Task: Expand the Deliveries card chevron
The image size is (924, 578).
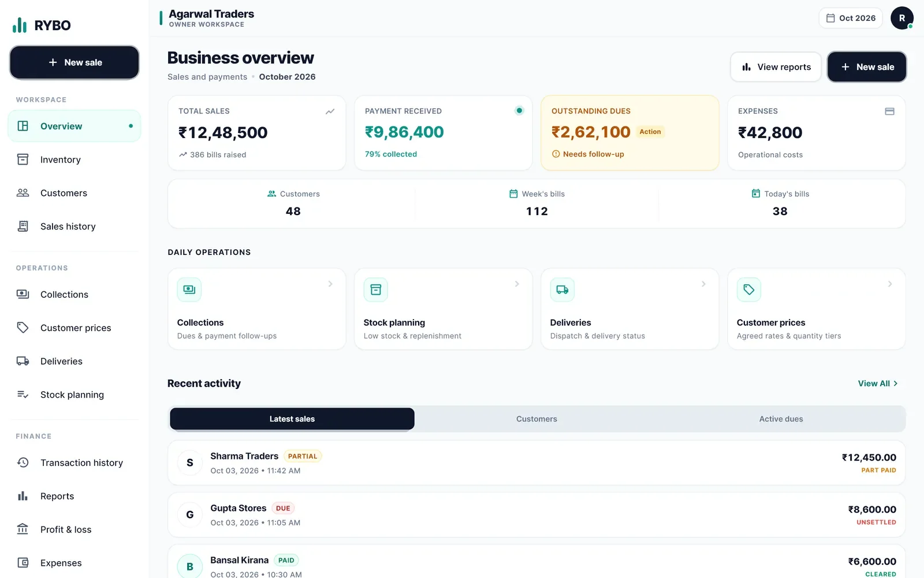Action: coord(703,284)
